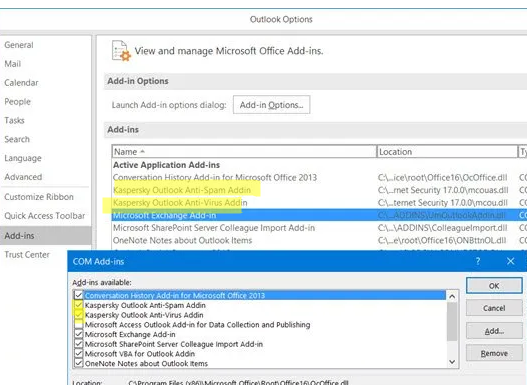Cancel the COM Add-ins dialog
The height and width of the screenshot is (385, 527).
[x=494, y=308]
